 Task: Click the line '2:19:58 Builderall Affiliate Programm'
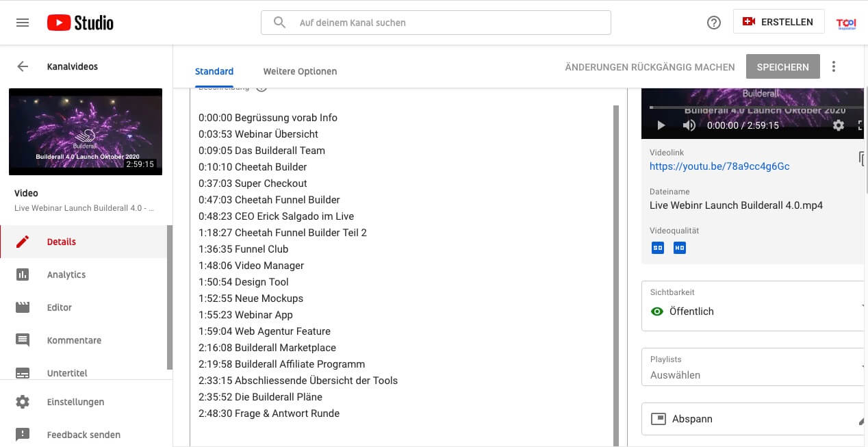281,364
